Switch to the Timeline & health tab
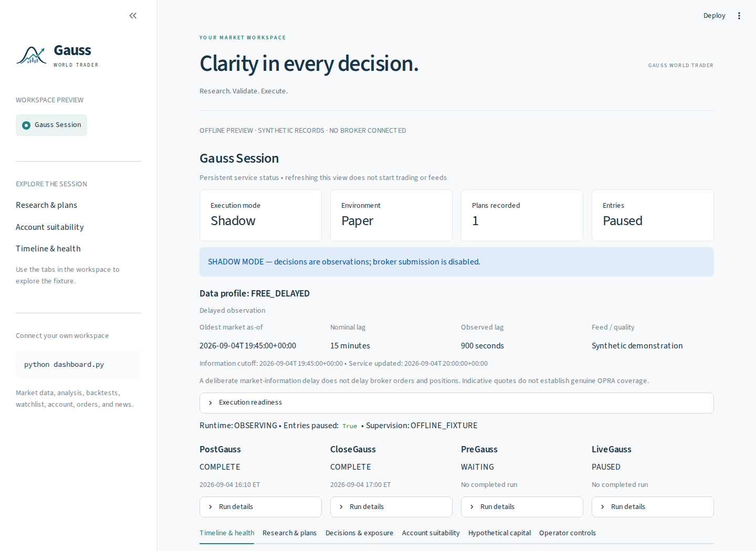Image resolution: width=756 pixels, height=551 pixels. tap(227, 533)
